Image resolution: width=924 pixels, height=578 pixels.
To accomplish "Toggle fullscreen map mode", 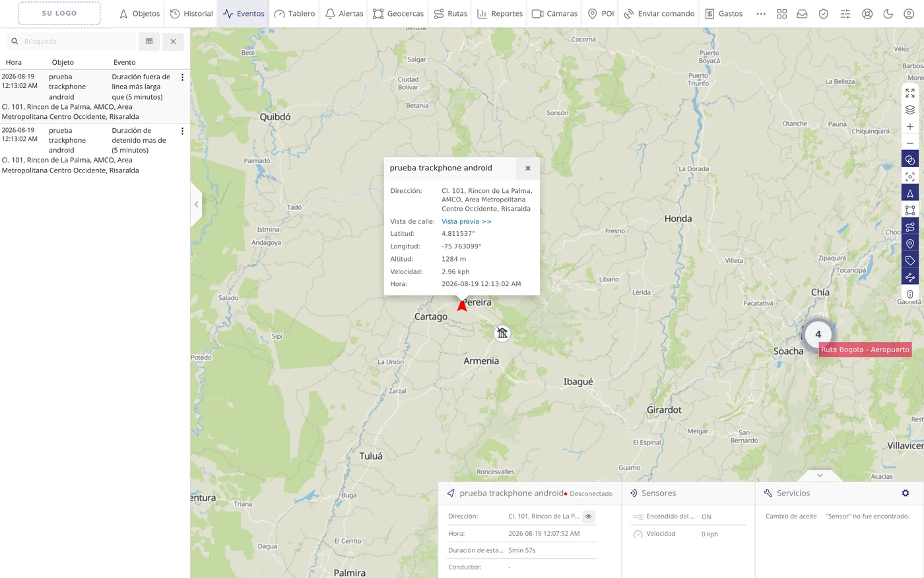I will (x=910, y=93).
